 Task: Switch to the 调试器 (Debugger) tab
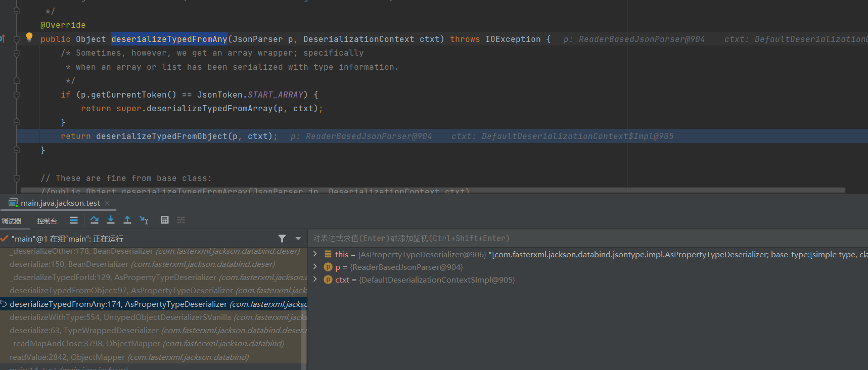12,221
